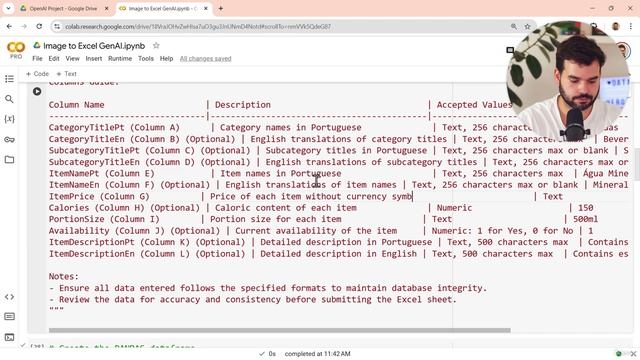View site information icon in address bar
This screenshot has width=640, height=360.
click(x=57, y=27)
